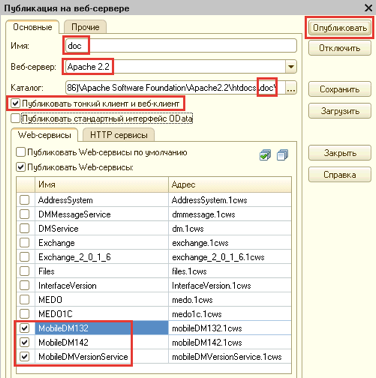Select the medo1c.1cws address cell
Viewport: 376px width, 378px height.
click(230, 314)
